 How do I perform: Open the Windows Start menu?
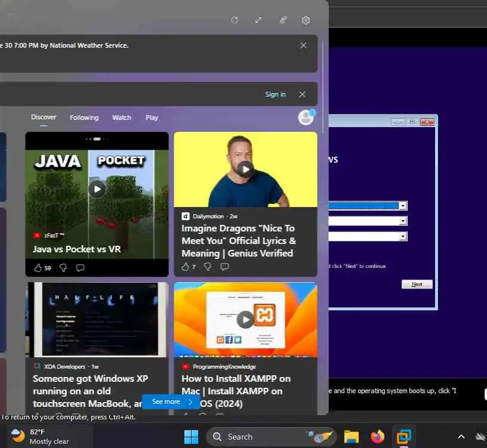coord(191,437)
